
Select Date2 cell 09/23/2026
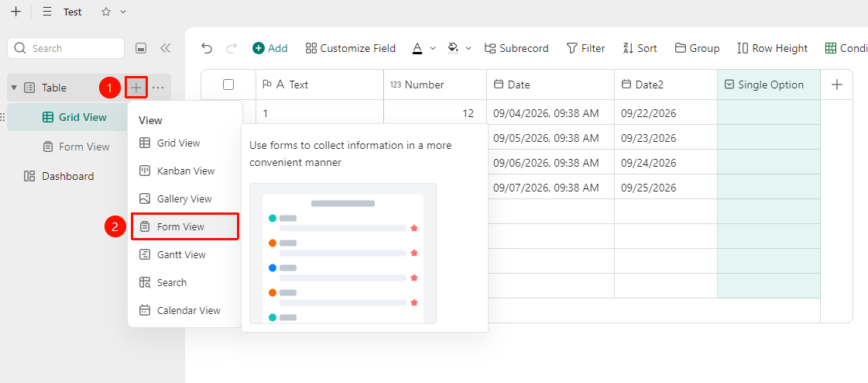click(666, 137)
